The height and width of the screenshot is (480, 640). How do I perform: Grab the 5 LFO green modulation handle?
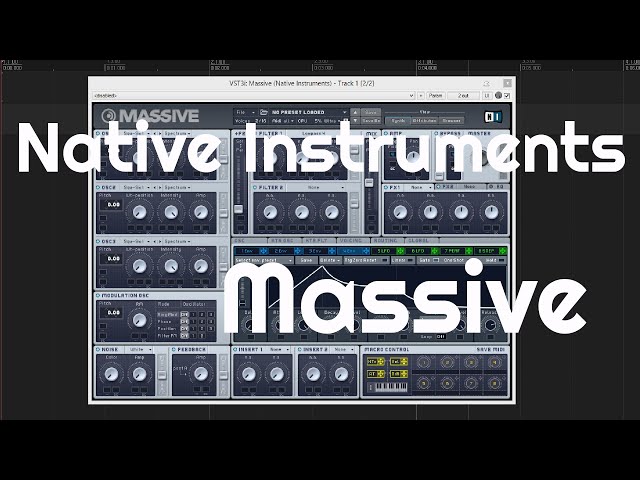(400, 251)
